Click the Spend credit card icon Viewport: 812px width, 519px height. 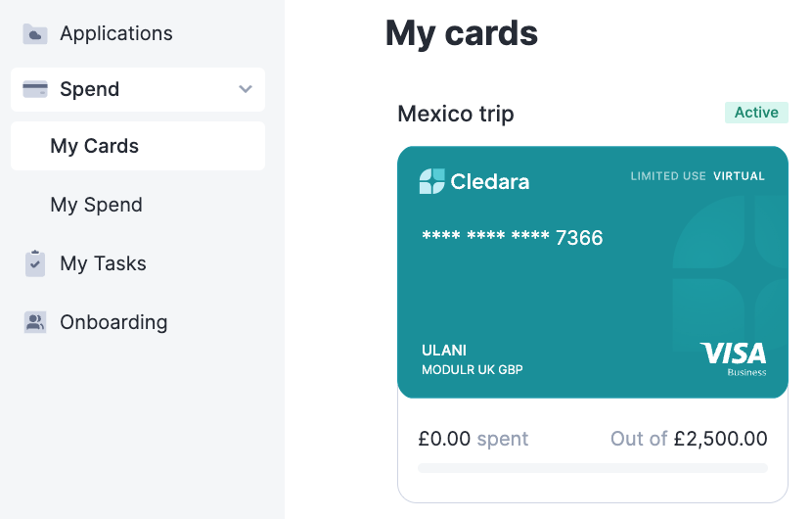tap(34, 89)
